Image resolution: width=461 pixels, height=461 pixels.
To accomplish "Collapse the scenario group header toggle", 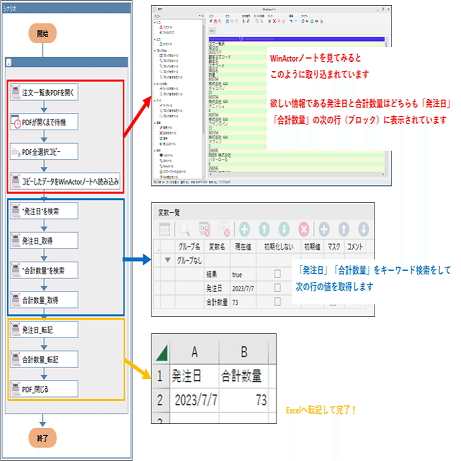I will [9, 62].
